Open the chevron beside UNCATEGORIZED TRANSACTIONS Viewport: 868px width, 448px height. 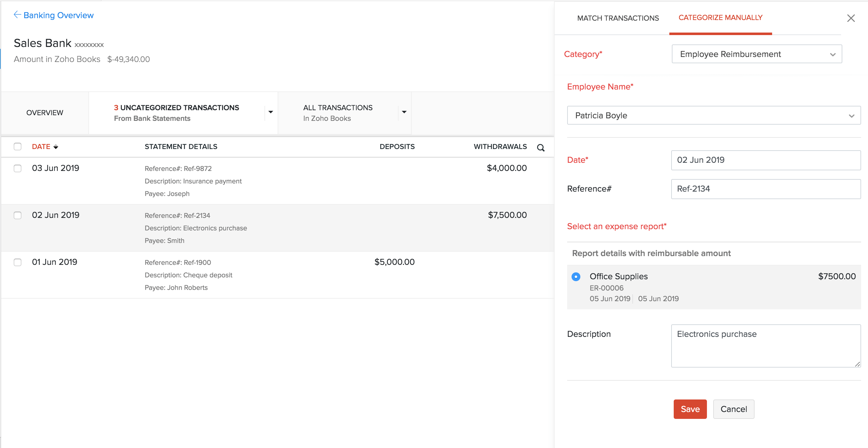click(x=270, y=112)
